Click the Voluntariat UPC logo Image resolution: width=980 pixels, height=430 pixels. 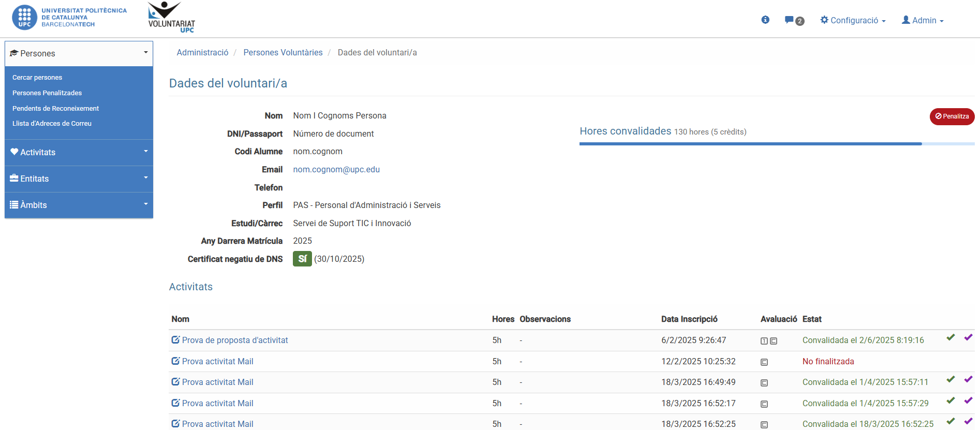[x=171, y=18]
